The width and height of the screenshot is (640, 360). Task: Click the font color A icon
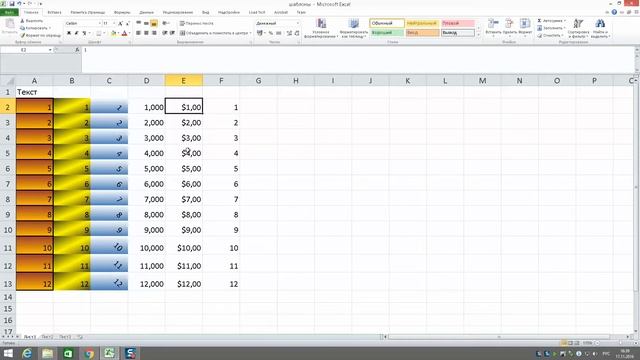(x=124, y=33)
